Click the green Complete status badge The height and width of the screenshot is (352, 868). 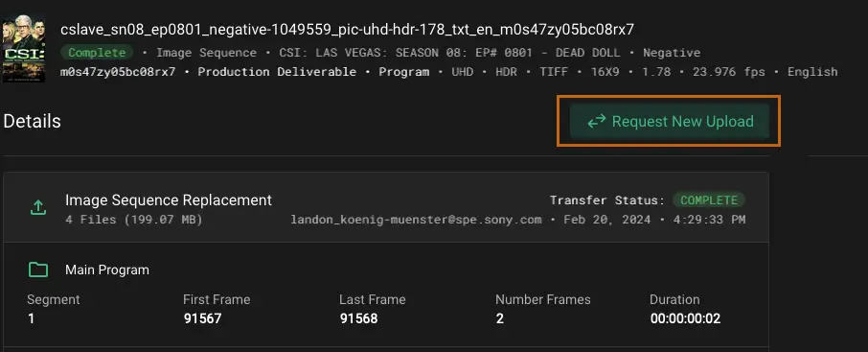click(x=97, y=53)
